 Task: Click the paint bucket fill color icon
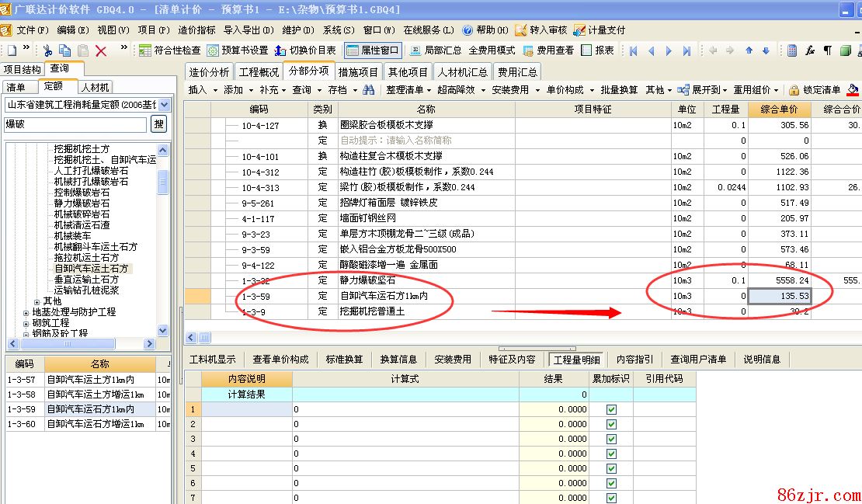pos(853,90)
